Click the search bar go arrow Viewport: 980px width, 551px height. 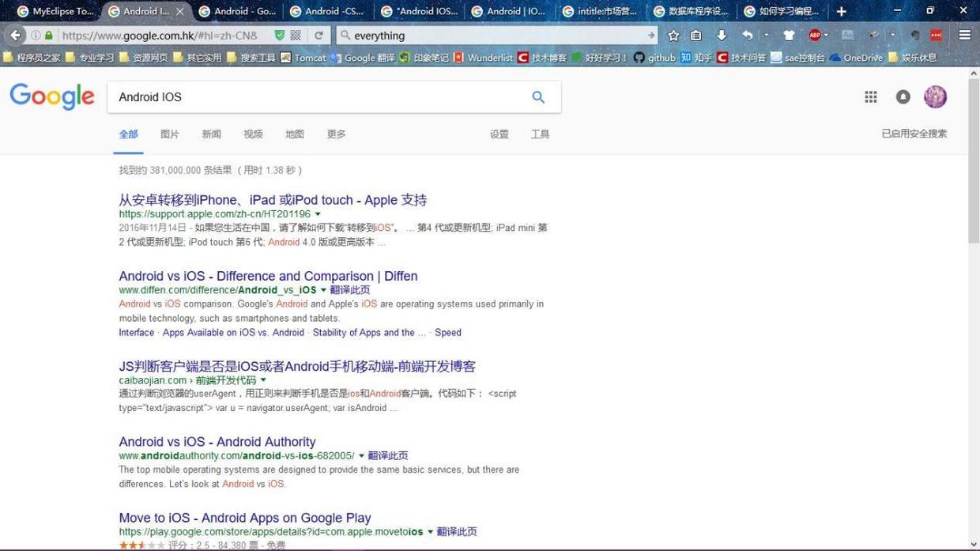[650, 35]
